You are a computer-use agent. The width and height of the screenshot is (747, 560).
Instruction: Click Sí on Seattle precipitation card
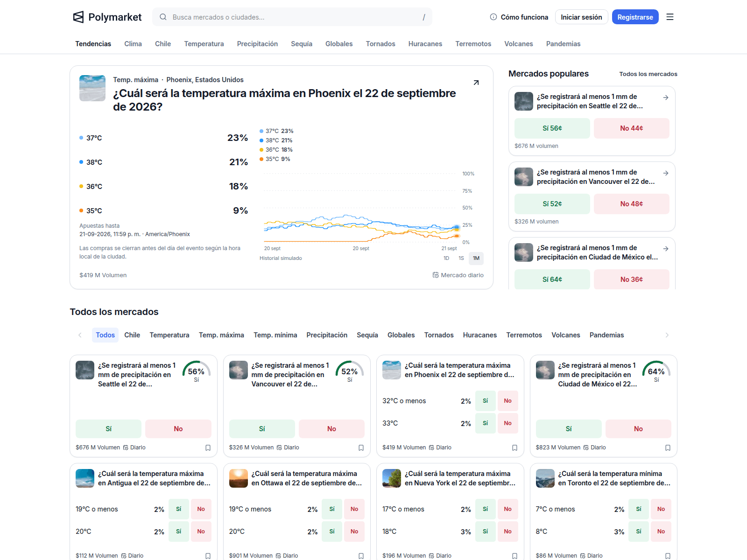108,429
